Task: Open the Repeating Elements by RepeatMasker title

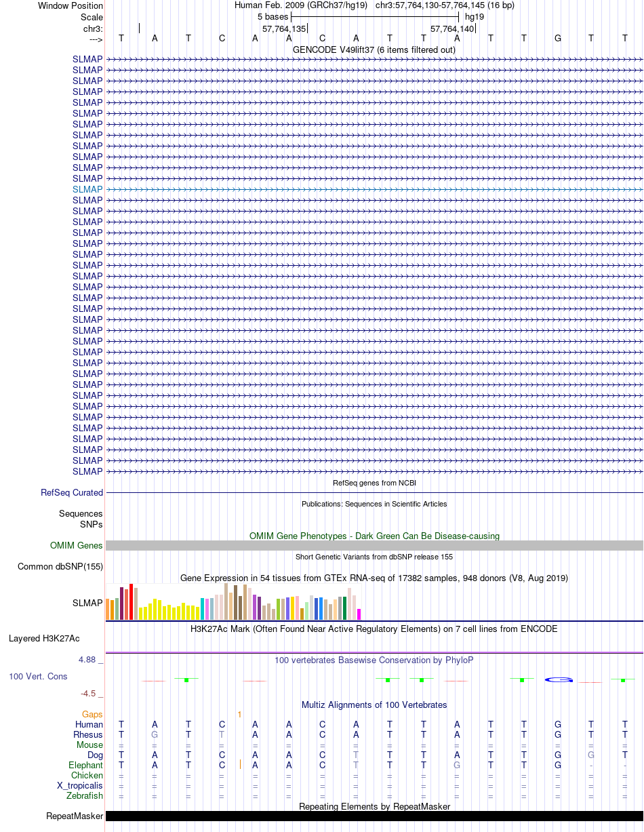Action: [x=374, y=806]
